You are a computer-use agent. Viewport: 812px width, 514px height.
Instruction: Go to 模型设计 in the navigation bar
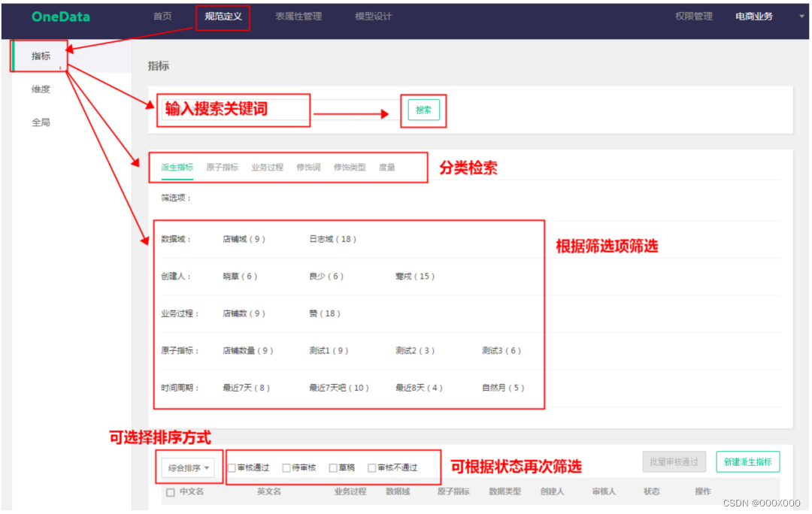373,17
